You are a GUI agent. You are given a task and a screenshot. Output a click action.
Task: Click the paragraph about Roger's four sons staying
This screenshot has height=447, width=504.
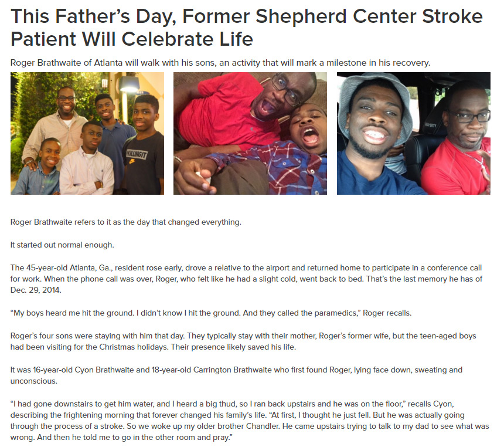tap(243, 341)
